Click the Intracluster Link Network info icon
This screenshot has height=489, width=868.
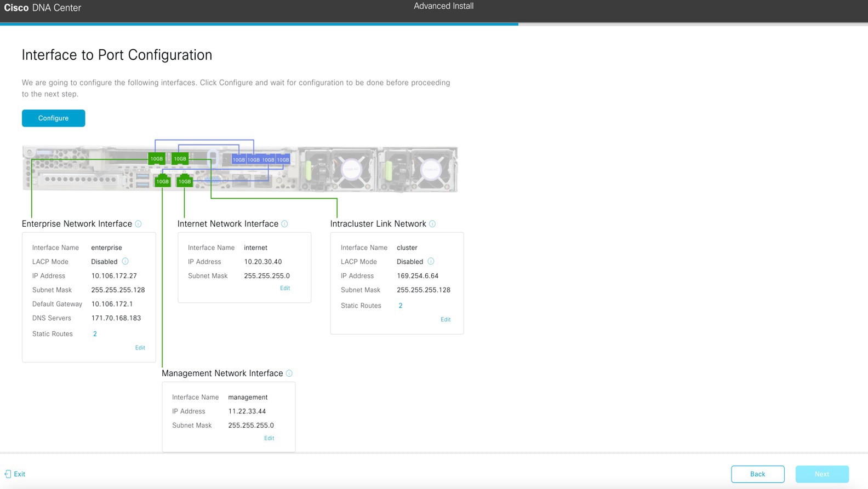pos(432,224)
